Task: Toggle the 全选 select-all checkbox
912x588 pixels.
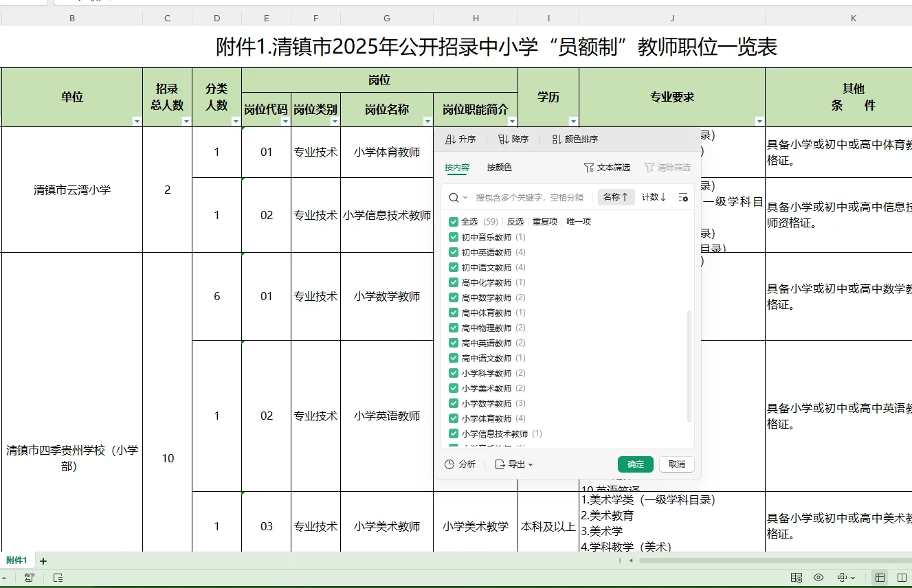Action: (x=454, y=222)
